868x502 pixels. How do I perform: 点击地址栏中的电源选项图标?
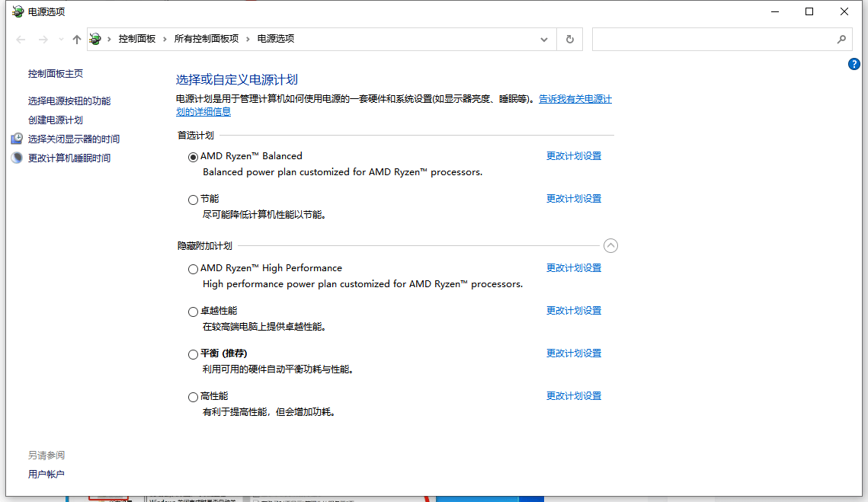(x=94, y=38)
